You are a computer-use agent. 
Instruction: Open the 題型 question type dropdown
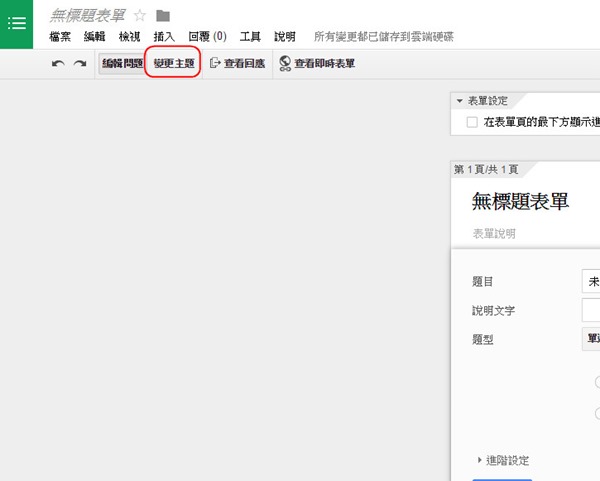pos(591,339)
